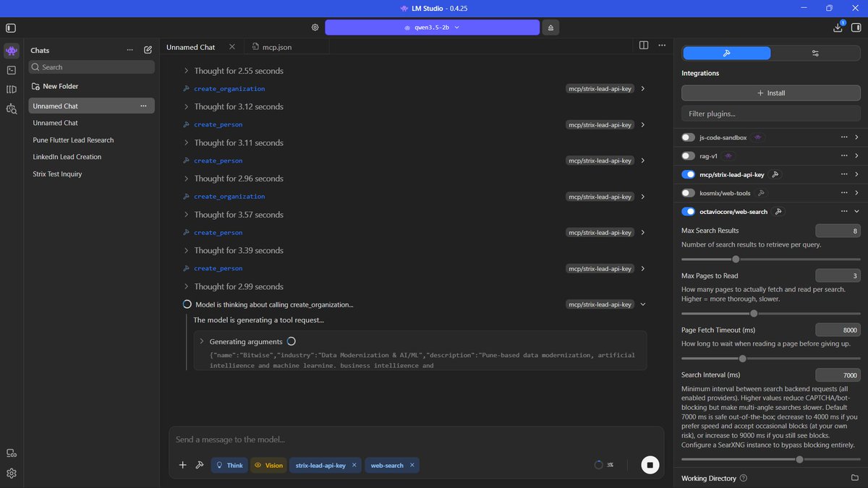Viewport: 868px width, 488px height.
Task: Open the Unnamed Chat row options menu
Action: click(x=143, y=106)
